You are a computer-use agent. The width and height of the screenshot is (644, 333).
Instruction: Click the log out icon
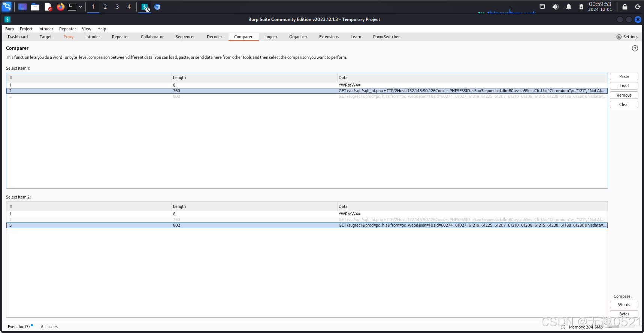pos(638,7)
